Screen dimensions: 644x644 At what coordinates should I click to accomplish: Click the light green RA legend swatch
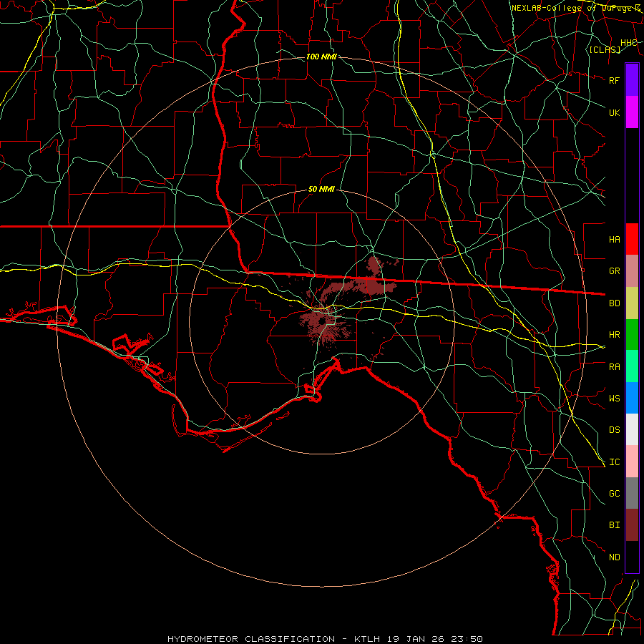[x=632, y=366]
